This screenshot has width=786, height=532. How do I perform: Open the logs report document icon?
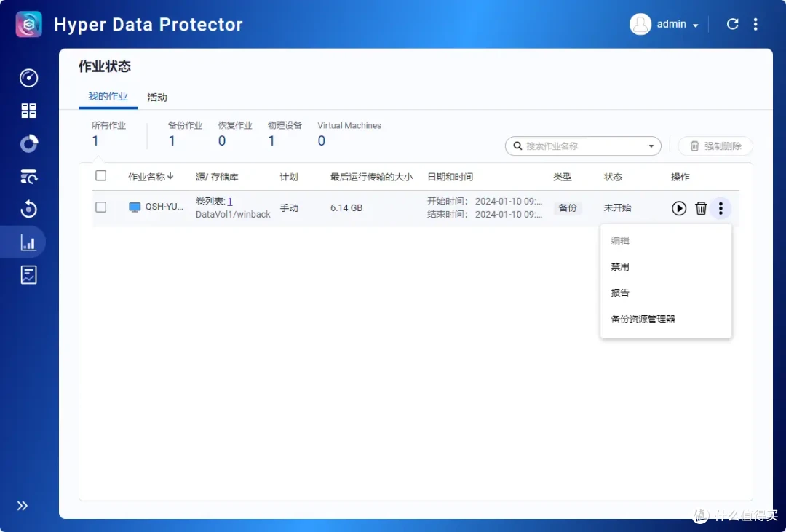point(28,274)
